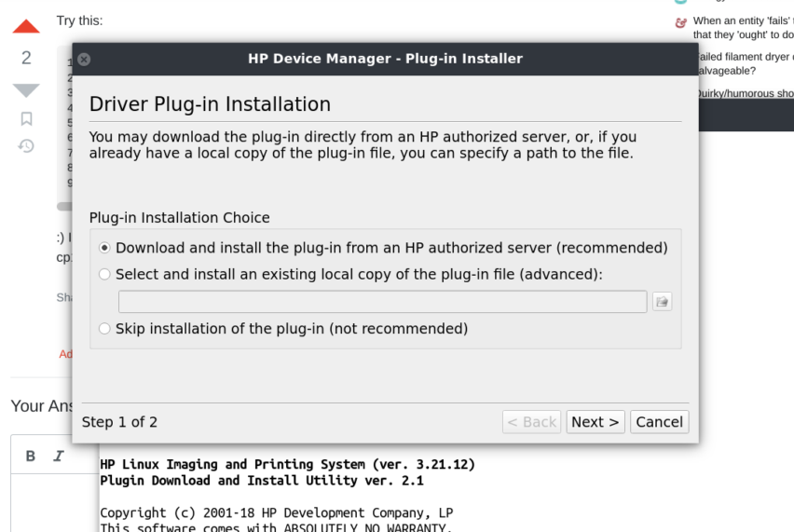Open the answer's activity history icon

[26, 146]
